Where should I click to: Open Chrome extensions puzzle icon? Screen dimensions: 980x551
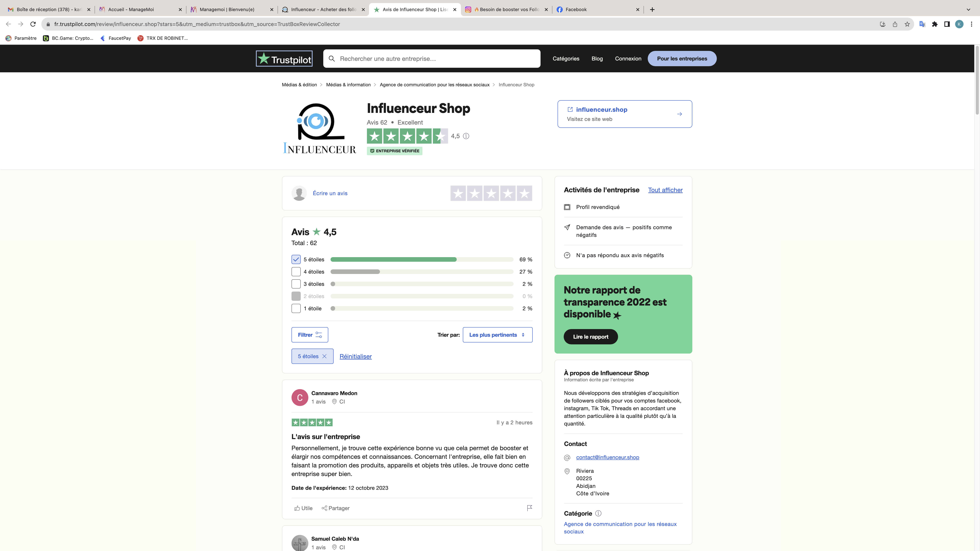click(934, 24)
